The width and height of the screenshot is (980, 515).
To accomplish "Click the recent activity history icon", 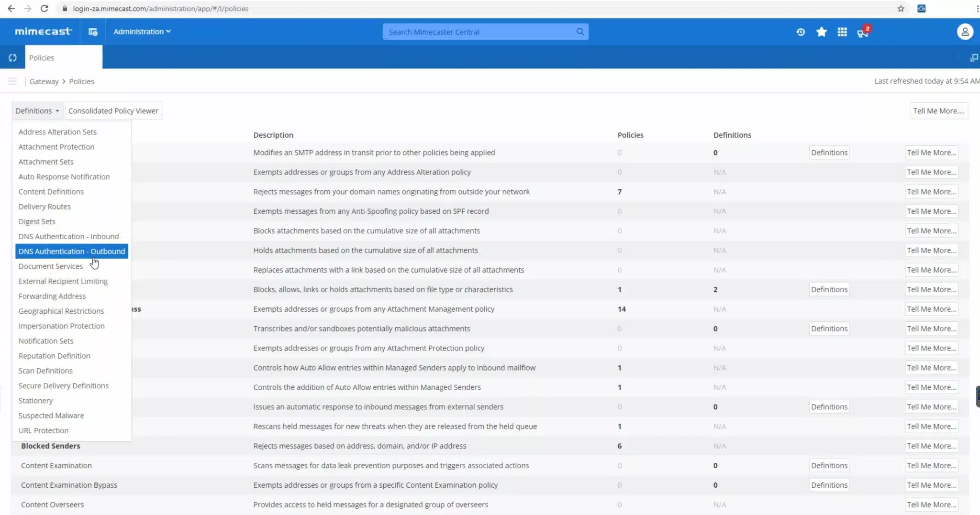I will coord(801,32).
